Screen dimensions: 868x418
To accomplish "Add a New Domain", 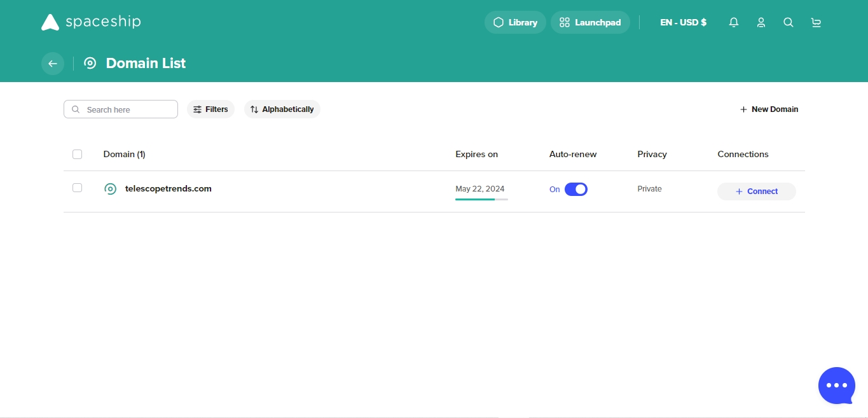I will [x=769, y=109].
